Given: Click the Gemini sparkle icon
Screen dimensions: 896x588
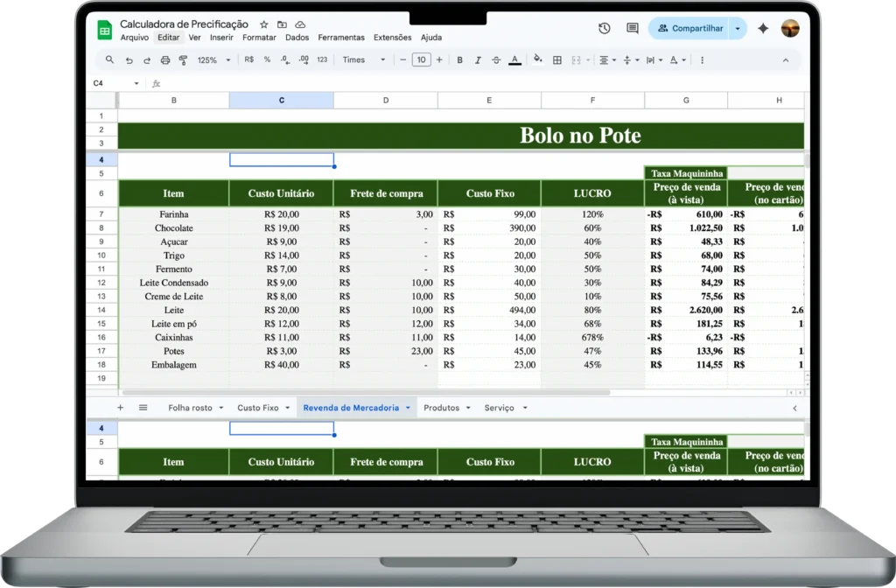Looking at the screenshot, I should pos(763,28).
